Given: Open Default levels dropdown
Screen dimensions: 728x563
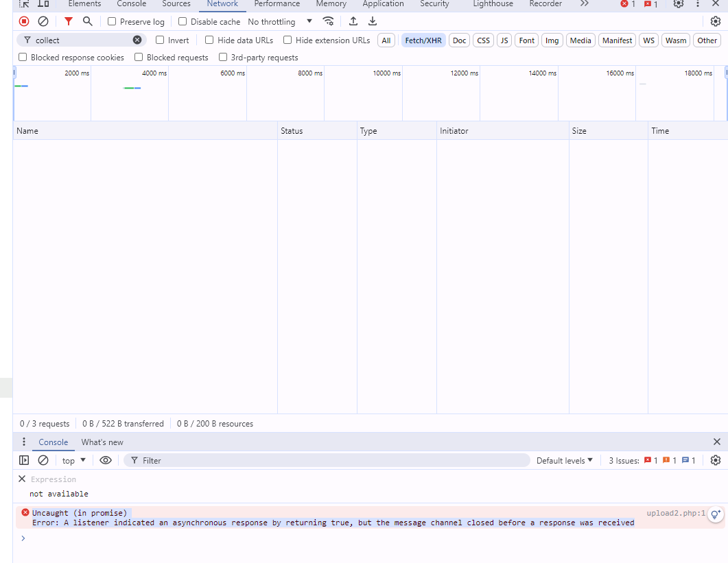Looking at the screenshot, I should coord(565,460).
